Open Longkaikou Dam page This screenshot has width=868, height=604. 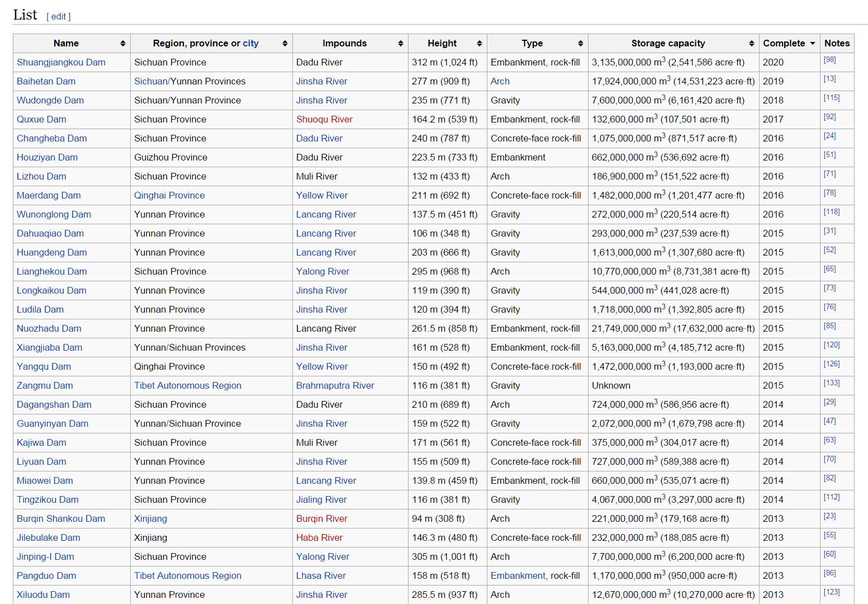(x=51, y=291)
